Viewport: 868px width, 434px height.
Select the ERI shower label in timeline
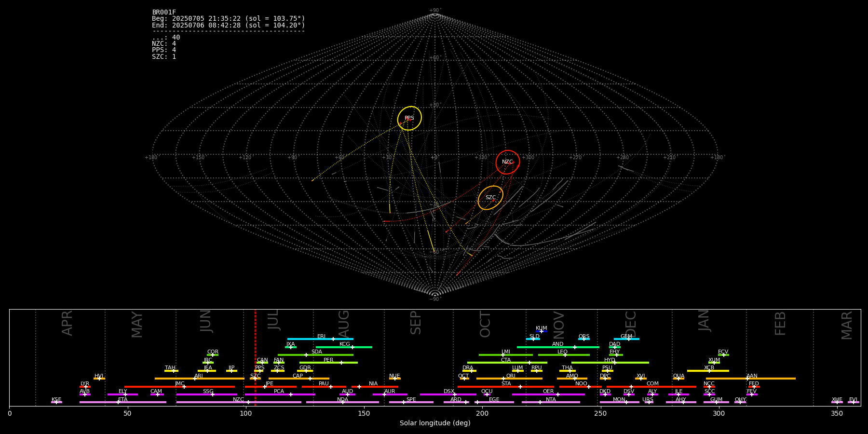321,337
